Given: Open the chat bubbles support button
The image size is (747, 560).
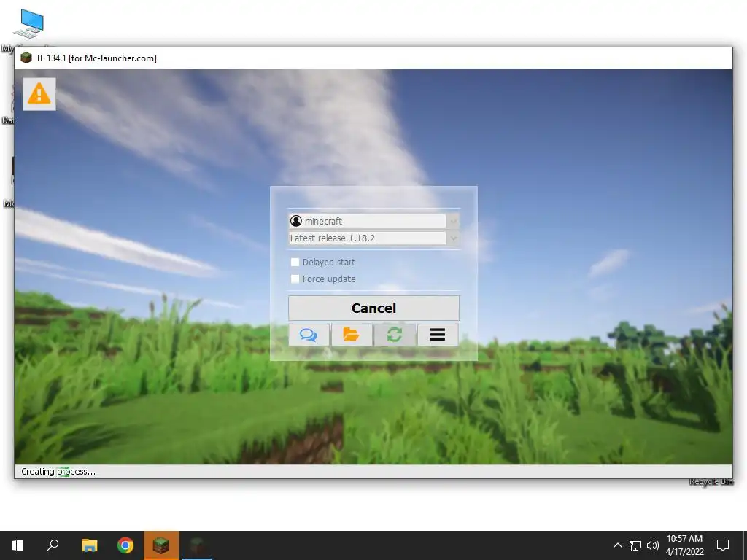Looking at the screenshot, I should tap(309, 335).
